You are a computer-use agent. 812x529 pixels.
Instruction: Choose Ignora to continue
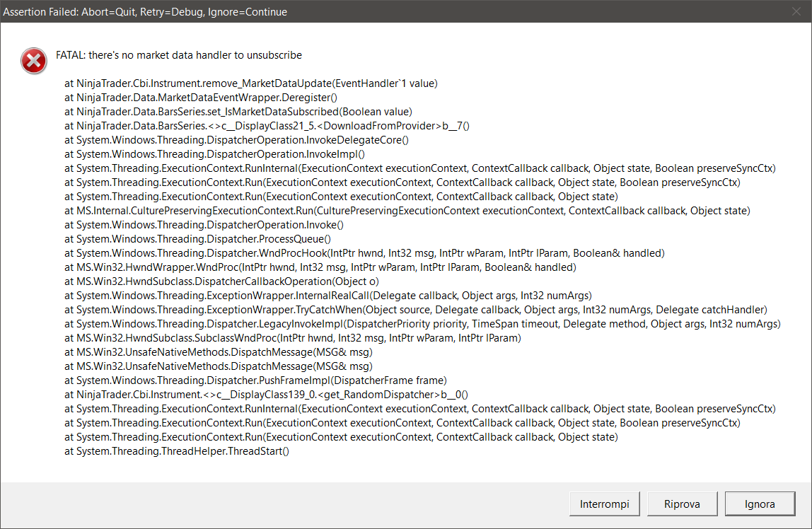760,504
